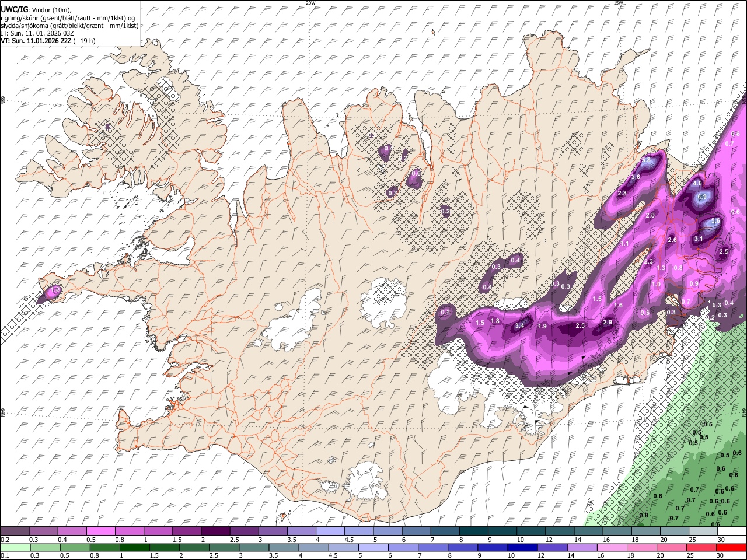Click the 0.1 label in the rain legend
Viewport: 747px width, 560px height.
click(x=5, y=555)
